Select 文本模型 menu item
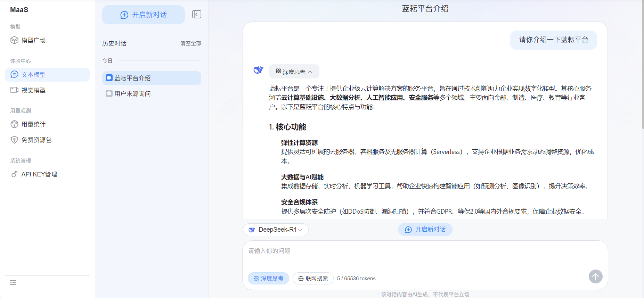Image resolution: width=644 pixels, height=298 pixels. coord(47,75)
